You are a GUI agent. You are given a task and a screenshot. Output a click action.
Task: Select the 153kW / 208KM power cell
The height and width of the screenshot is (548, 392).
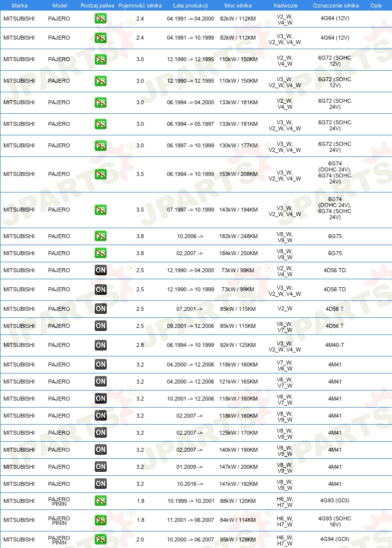coord(238,174)
